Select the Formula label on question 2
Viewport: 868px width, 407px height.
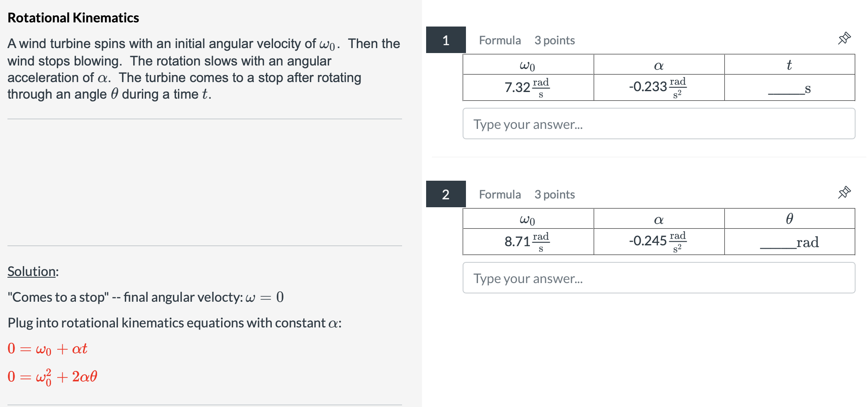click(x=500, y=194)
